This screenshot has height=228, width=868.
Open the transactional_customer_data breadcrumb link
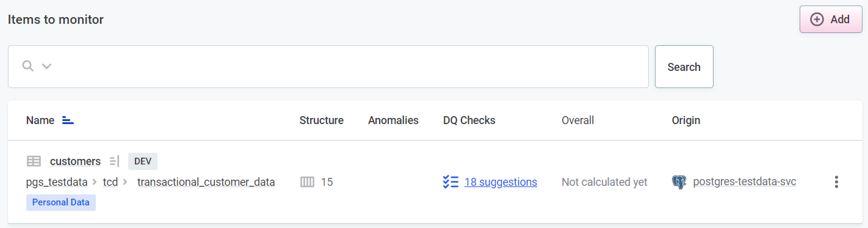205,182
